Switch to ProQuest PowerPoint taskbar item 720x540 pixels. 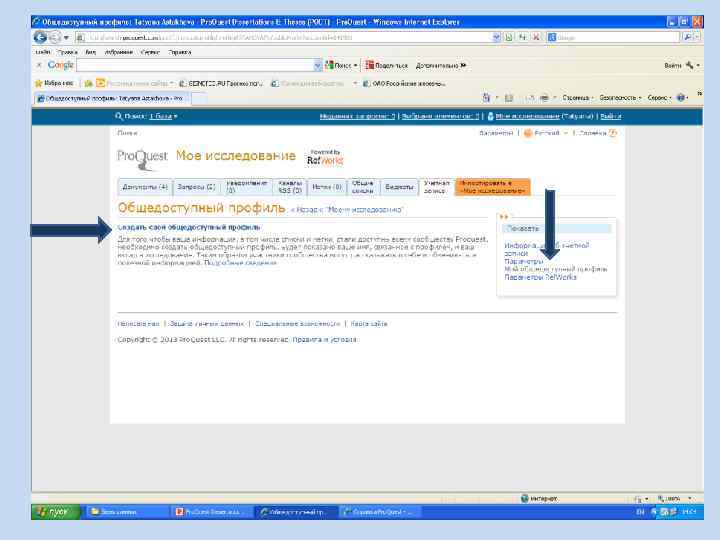[213, 512]
